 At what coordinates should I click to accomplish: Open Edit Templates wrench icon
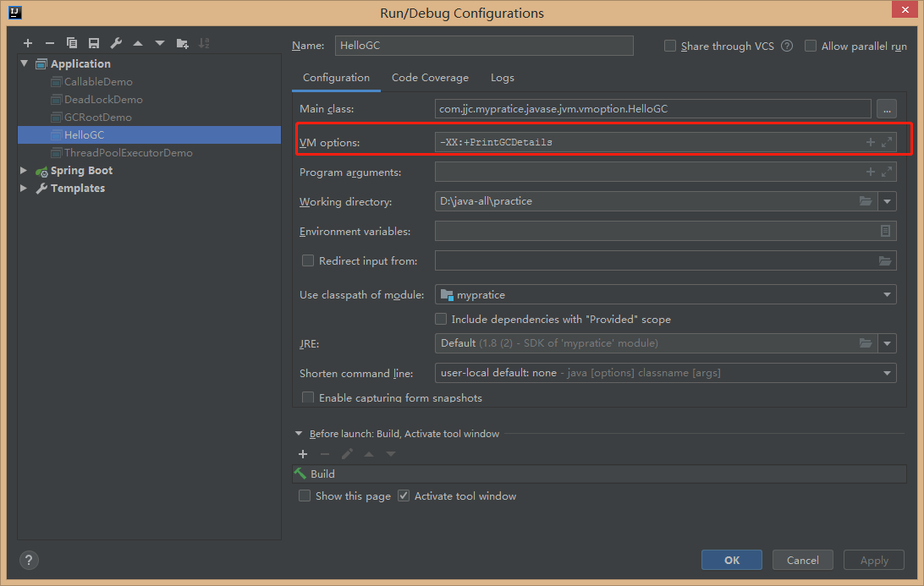coord(116,43)
